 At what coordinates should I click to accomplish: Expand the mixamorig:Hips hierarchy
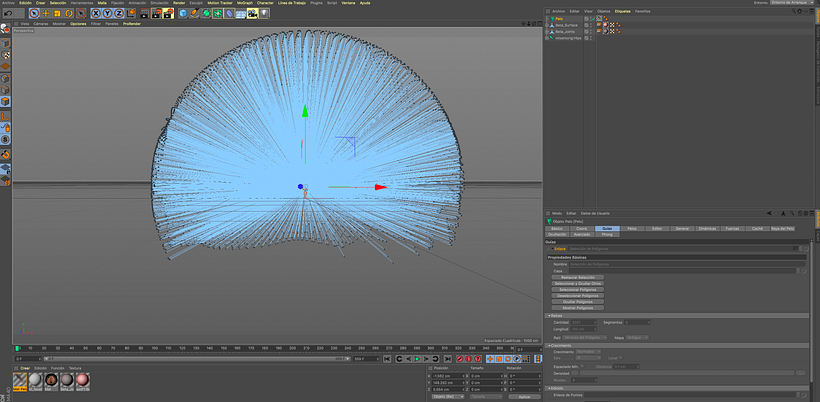546,38
